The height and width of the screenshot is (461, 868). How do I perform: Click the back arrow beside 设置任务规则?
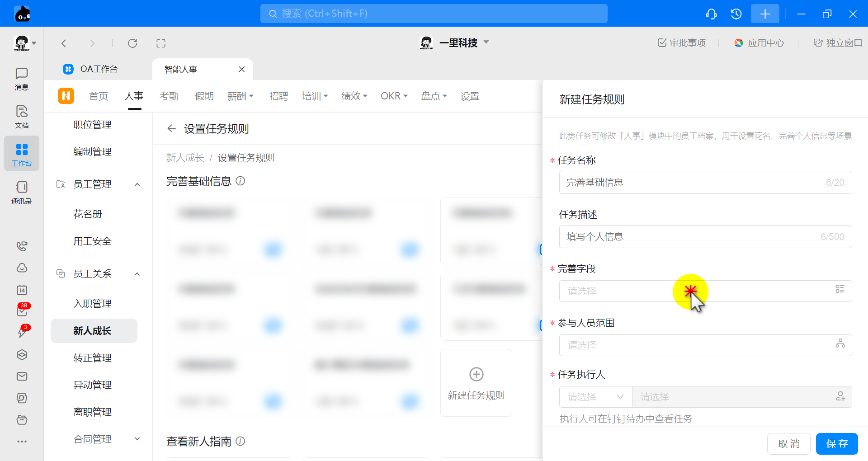tap(171, 129)
